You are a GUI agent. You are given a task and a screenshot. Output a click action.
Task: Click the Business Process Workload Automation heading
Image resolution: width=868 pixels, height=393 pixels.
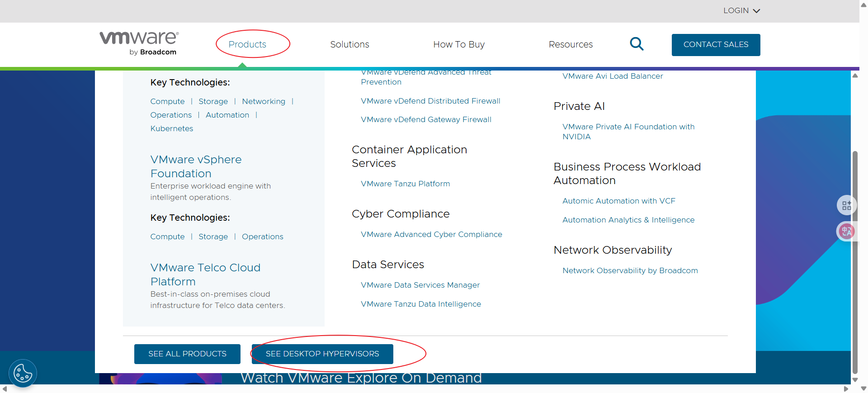[x=627, y=174]
